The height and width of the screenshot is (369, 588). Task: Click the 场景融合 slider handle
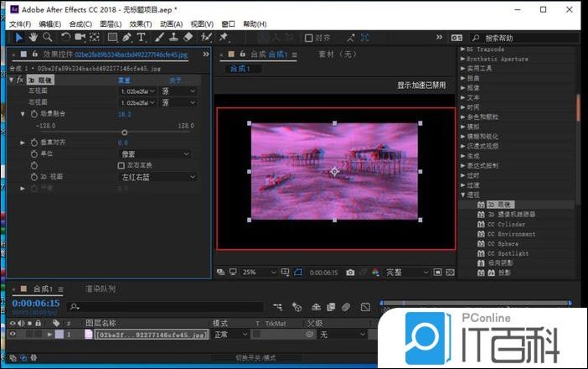(125, 133)
